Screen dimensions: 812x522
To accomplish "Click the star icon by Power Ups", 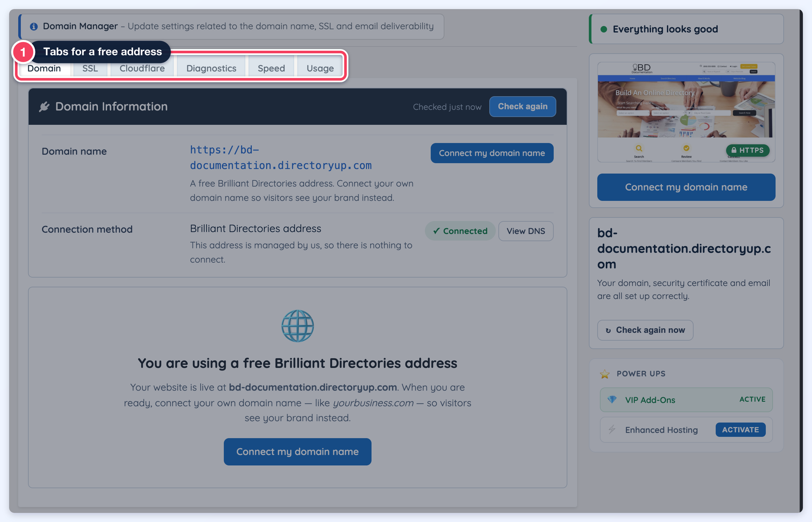I will 605,374.
